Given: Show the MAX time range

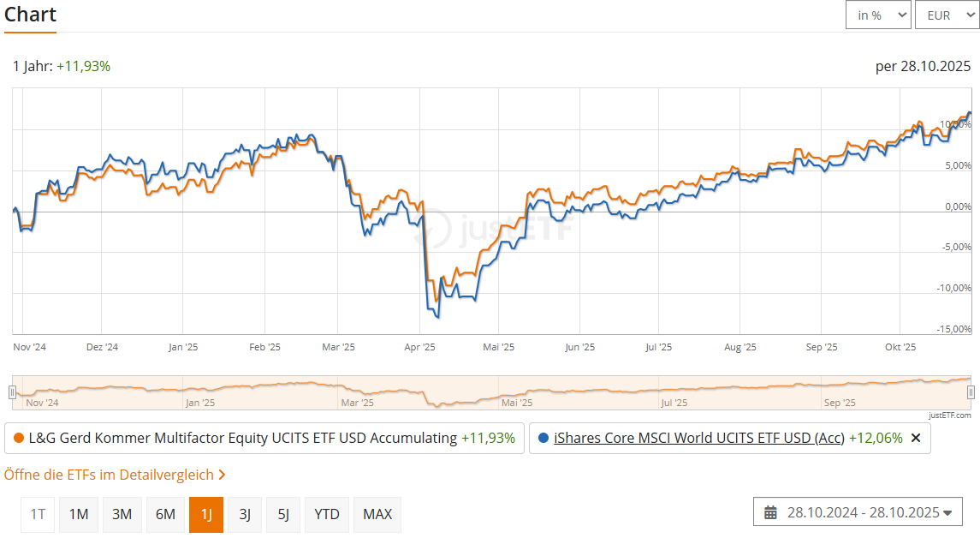Looking at the screenshot, I should (x=377, y=514).
